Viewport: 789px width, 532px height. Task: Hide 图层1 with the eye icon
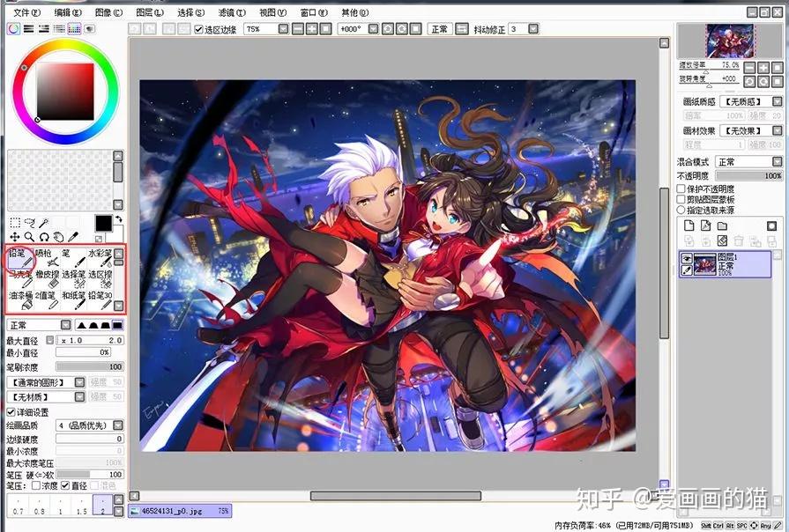click(x=687, y=258)
